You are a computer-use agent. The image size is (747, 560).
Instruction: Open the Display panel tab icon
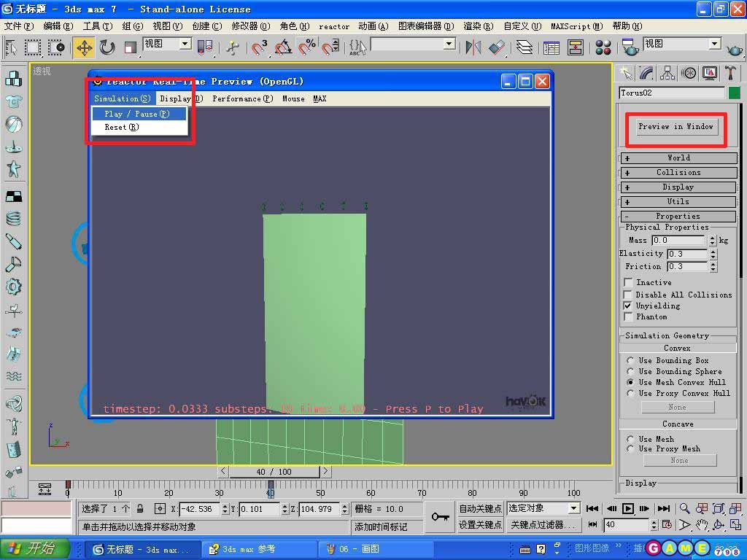tap(710, 73)
